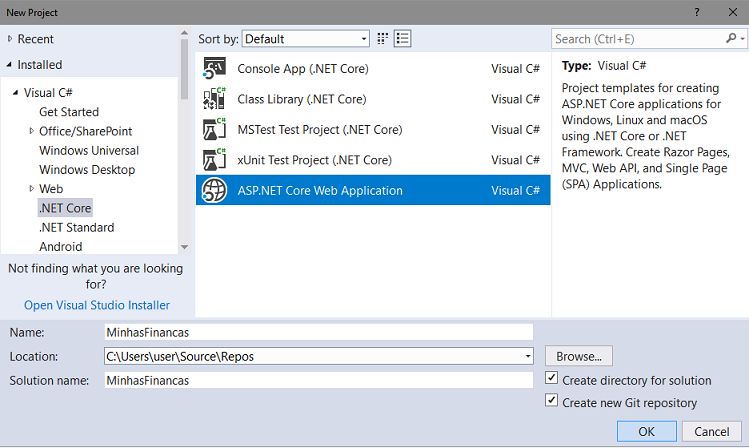Select Console App (.NET Core) template name

303,69
